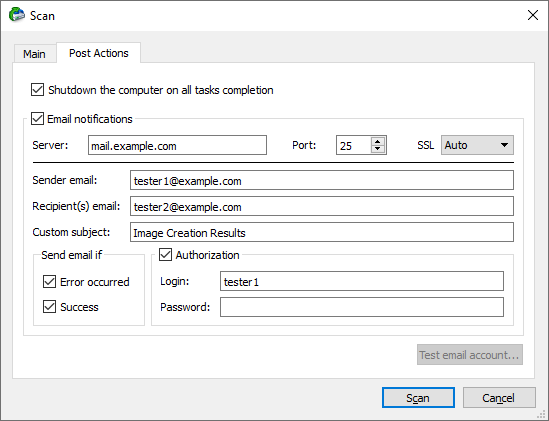Uncheck the Authorization checkbox
549x421 pixels.
click(x=165, y=255)
